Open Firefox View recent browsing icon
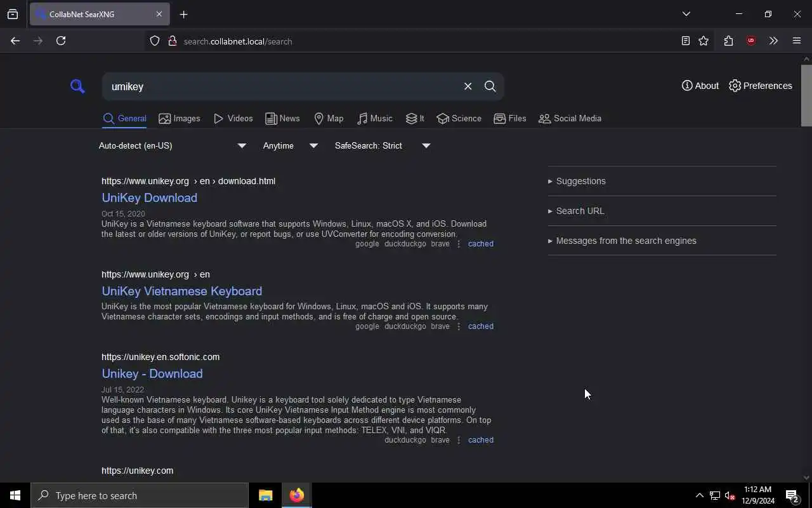Image resolution: width=812 pixels, height=508 pixels. (13, 14)
